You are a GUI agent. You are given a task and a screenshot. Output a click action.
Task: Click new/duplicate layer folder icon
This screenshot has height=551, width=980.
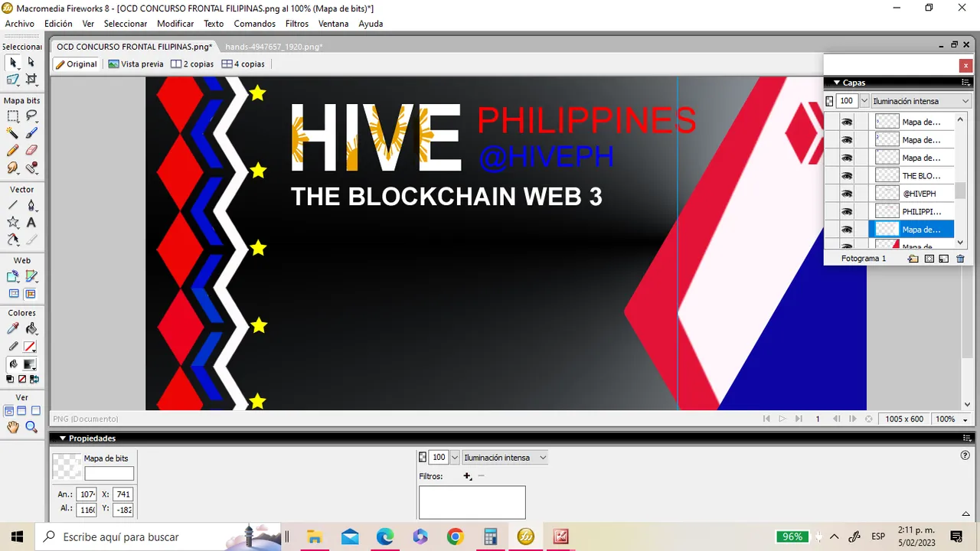pos(913,259)
